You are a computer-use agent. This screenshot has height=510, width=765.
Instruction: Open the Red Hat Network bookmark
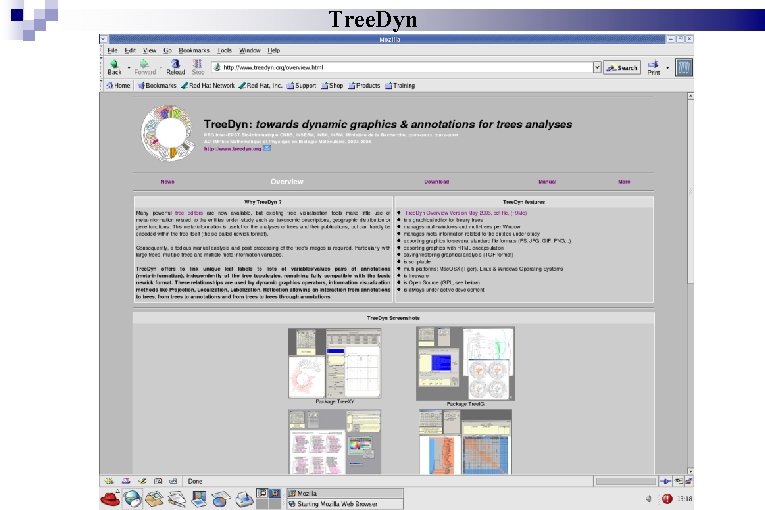tap(208, 85)
